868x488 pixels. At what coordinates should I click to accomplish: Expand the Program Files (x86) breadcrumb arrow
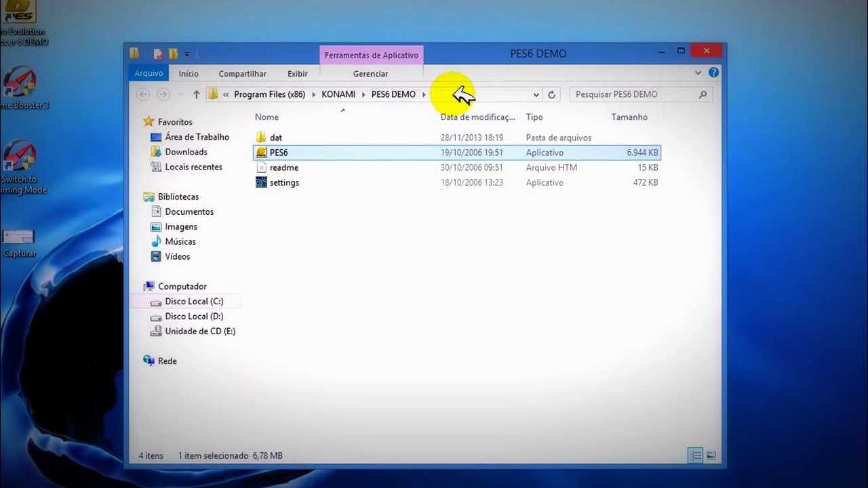313,94
